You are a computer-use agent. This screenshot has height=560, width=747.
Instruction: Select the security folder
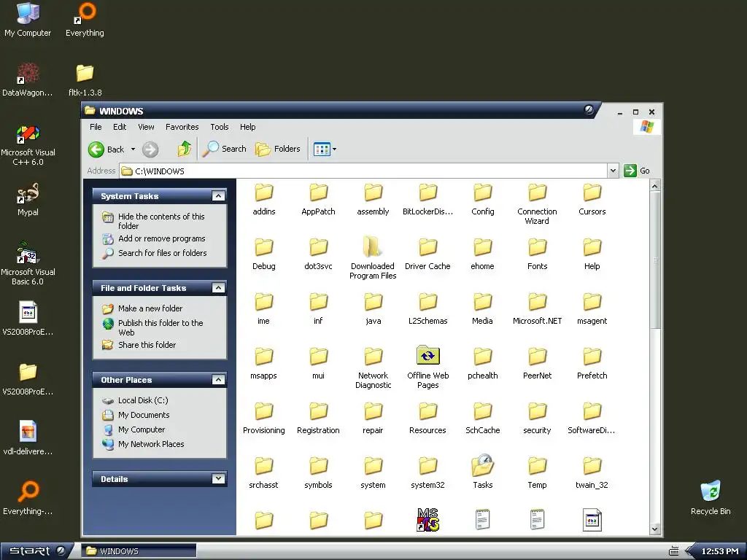[x=538, y=419]
